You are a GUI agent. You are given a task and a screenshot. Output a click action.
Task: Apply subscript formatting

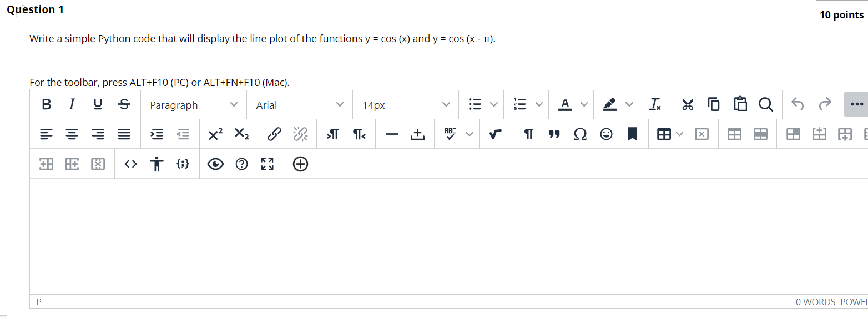[x=241, y=134]
